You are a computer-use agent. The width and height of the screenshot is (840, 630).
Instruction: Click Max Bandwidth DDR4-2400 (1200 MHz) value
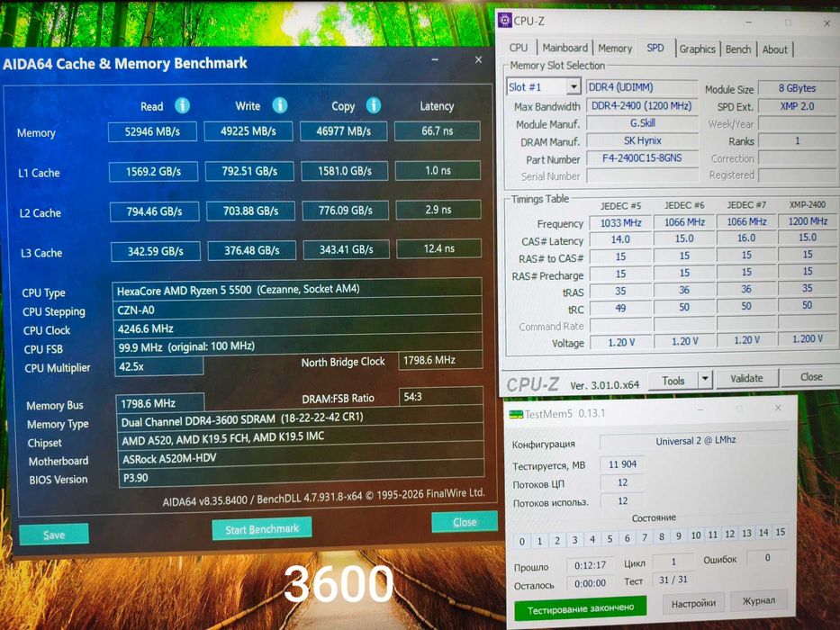tap(642, 105)
